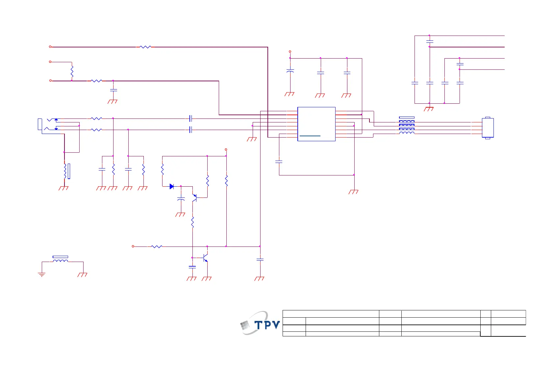Select the output connector after the coil array
The width and height of the screenshot is (554, 392).
pyautogui.click(x=488, y=128)
